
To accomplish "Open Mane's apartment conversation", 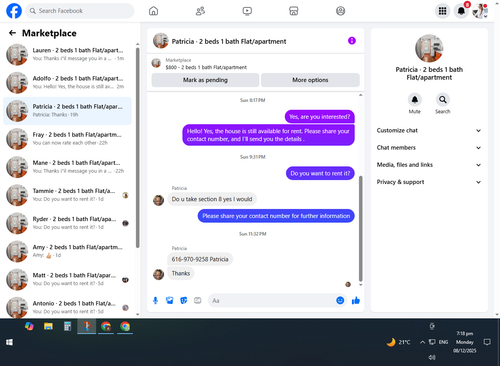I will click(67, 167).
